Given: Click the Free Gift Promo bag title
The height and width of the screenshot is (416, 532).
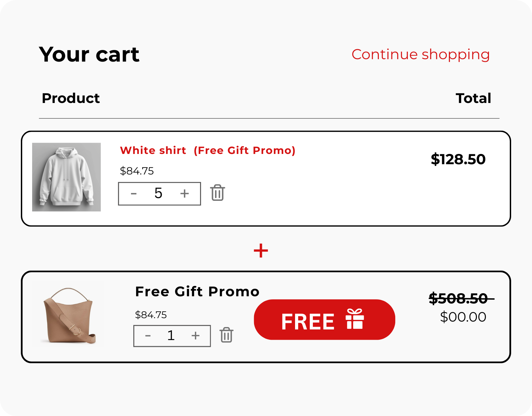Looking at the screenshot, I should [x=197, y=292].
